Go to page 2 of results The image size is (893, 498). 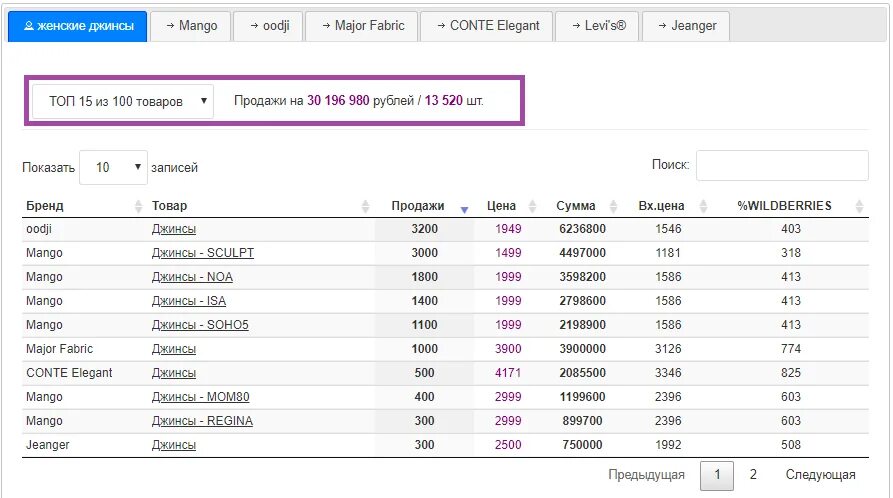(x=753, y=475)
